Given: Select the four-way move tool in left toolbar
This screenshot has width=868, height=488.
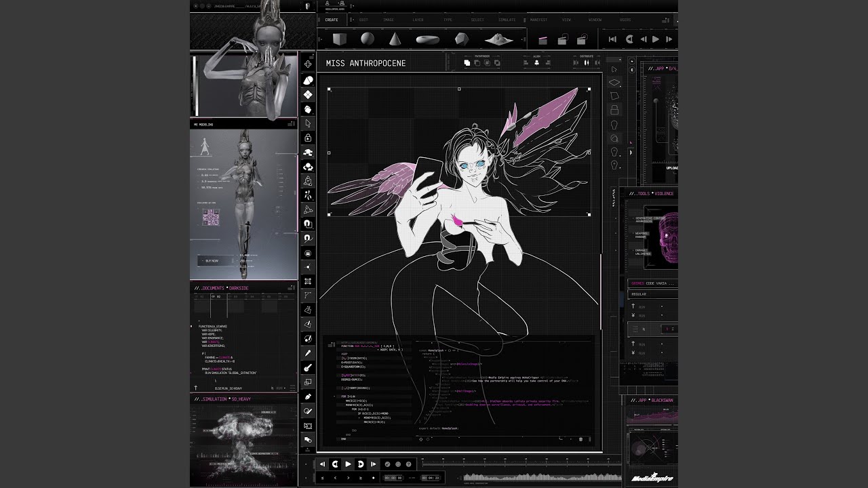Looking at the screenshot, I should [308, 64].
